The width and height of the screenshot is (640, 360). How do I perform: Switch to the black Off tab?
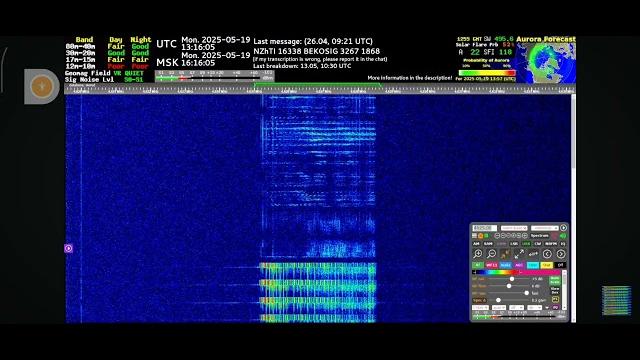(560, 265)
